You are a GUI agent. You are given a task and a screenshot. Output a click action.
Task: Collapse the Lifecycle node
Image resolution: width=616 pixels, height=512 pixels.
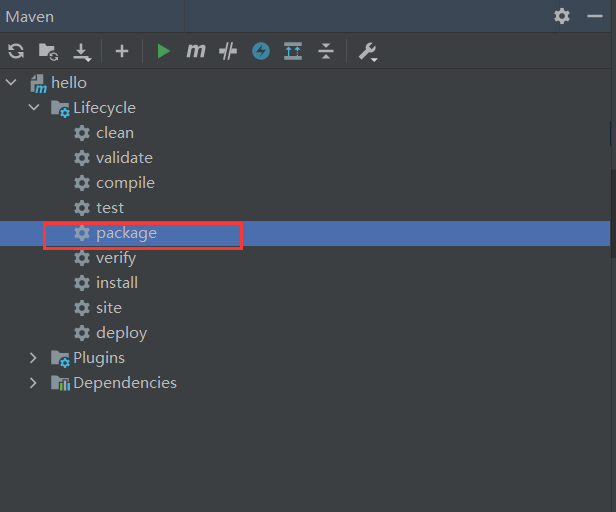[34, 107]
